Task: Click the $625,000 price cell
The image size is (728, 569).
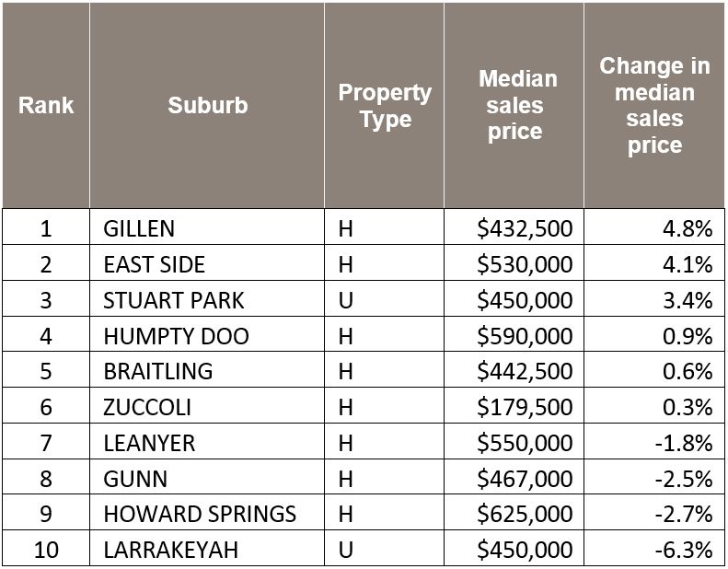Action: 525,514
